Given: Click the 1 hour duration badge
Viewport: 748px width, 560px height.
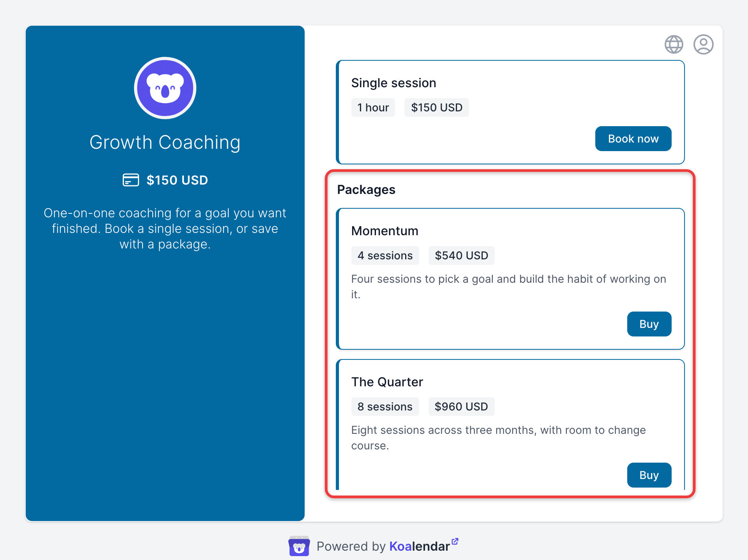Looking at the screenshot, I should coord(373,107).
